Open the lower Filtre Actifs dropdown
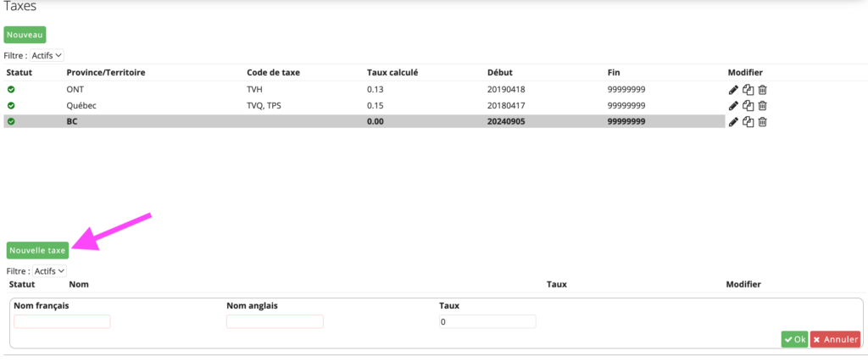 50,270
